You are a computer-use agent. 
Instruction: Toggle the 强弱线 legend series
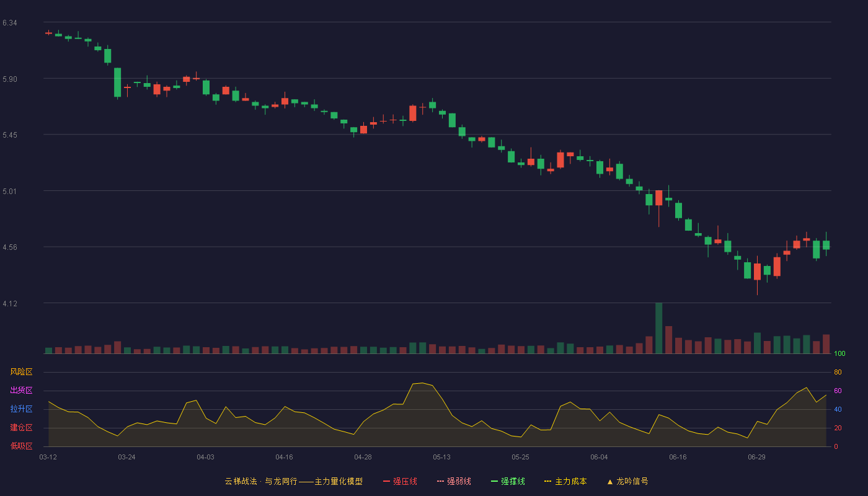(x=454, y=481)
